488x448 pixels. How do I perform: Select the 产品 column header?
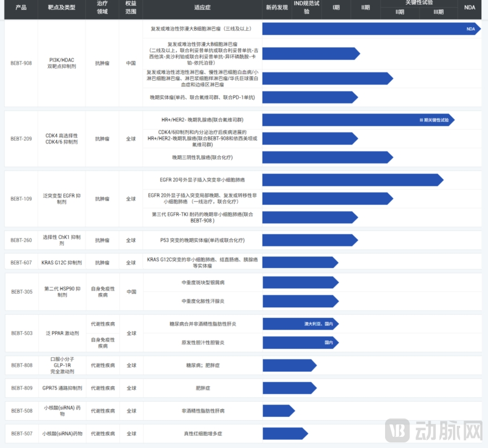(x=21, y=8)
